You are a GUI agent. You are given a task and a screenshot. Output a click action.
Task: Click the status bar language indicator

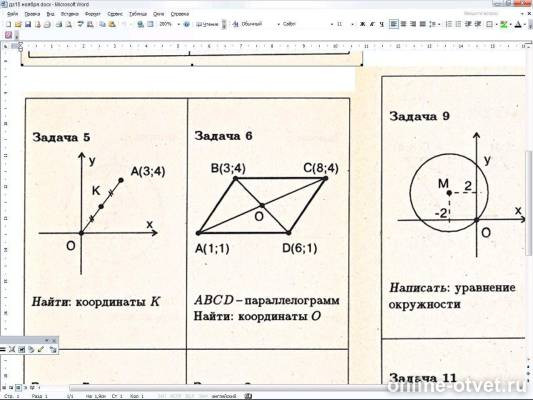click(x=224, y=396)
